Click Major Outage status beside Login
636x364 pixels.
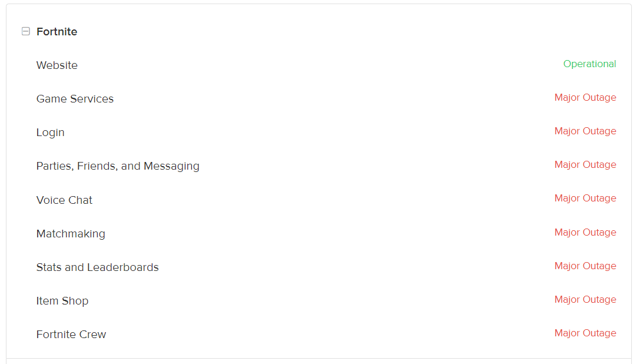585,131
